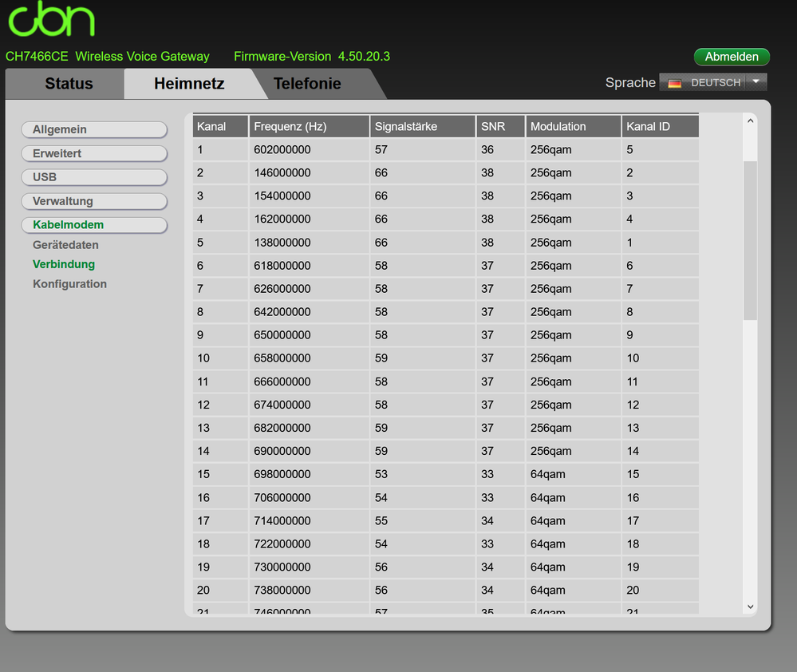
Task: Select frequency cell 730000000
Action: click(x=309, y=567)
